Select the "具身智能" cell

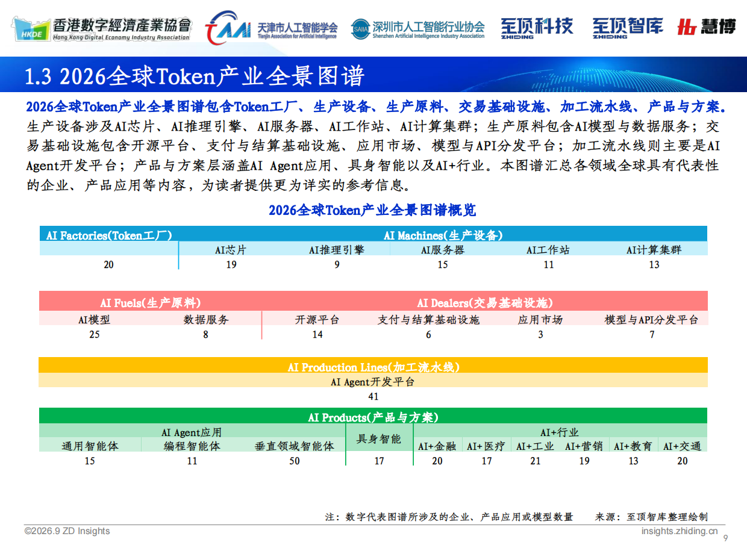(x=379, y=439)
